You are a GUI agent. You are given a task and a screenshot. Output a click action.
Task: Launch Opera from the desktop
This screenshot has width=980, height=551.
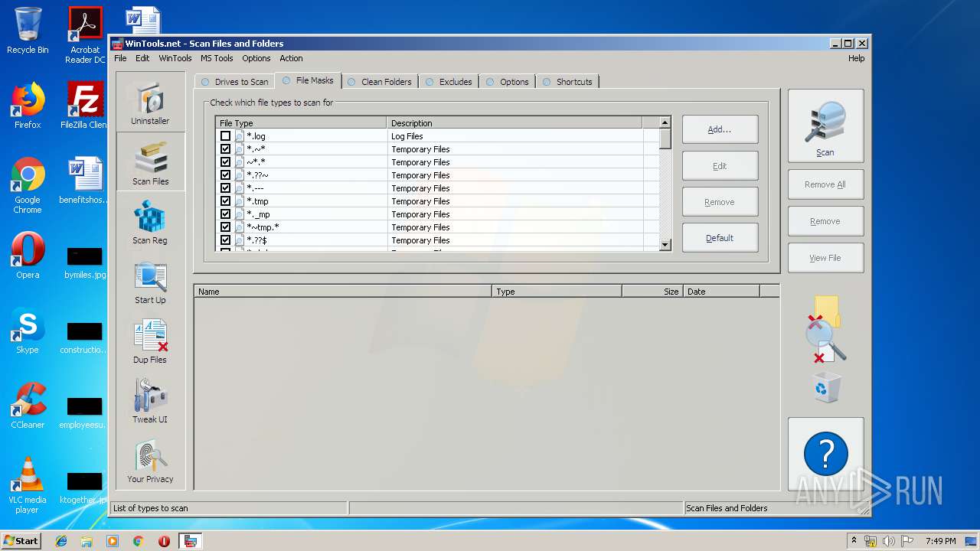(28, 256)
